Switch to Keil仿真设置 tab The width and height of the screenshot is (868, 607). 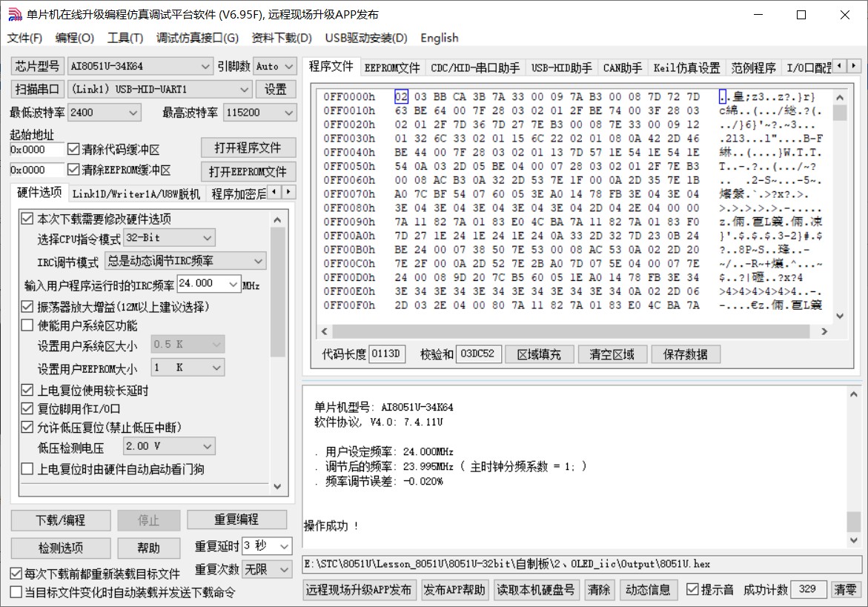coord(686,68)
